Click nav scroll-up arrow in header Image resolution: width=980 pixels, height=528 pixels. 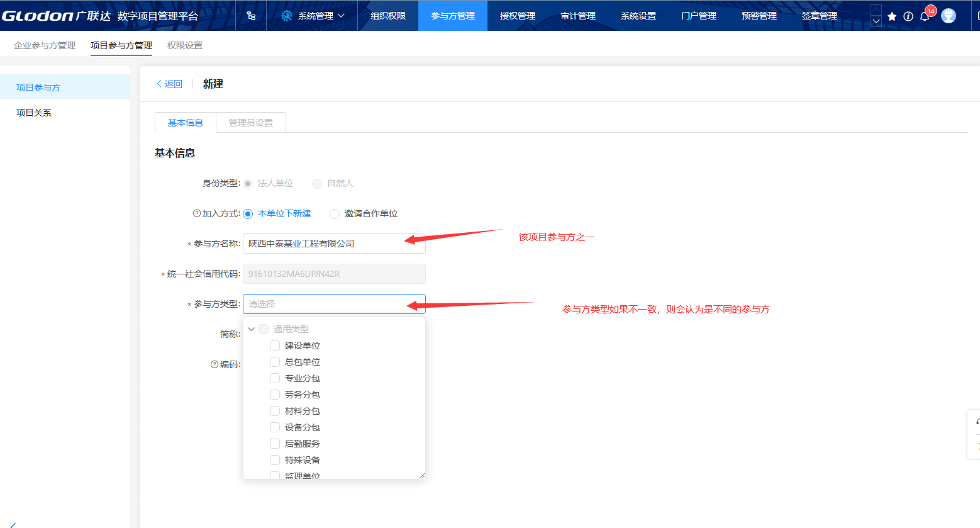876,10
